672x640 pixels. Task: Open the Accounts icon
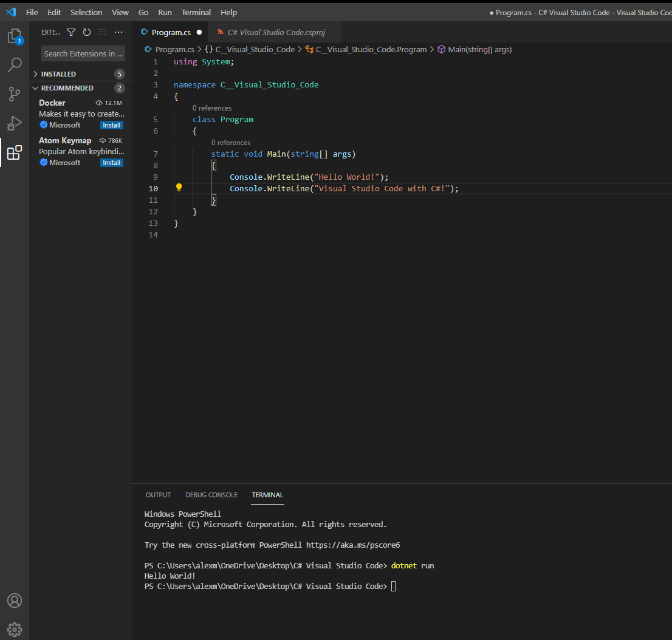click(x=15, y=601)
